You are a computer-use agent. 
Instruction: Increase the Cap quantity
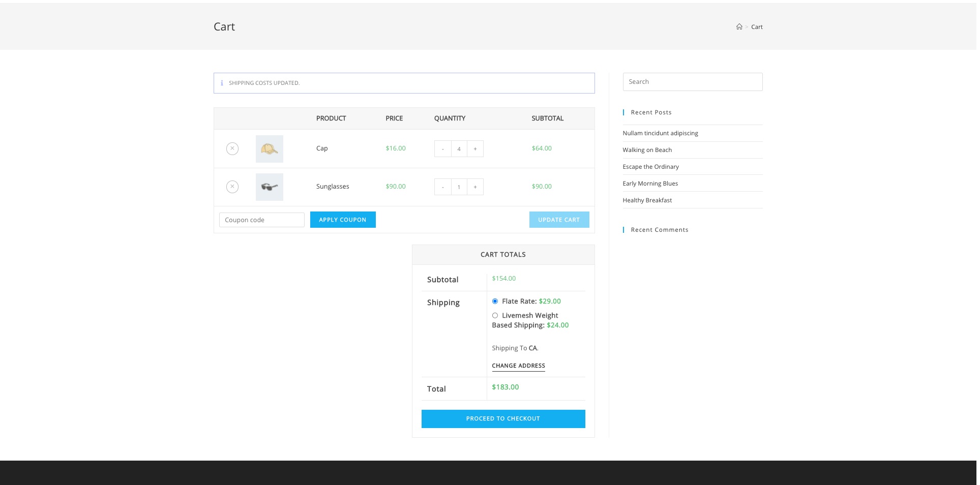click(475, 148)
